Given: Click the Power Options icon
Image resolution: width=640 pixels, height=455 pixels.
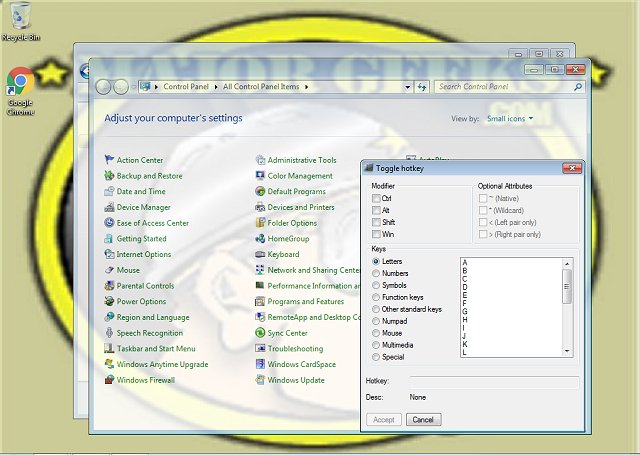Looking at the screenshot, I should point(109,302).
